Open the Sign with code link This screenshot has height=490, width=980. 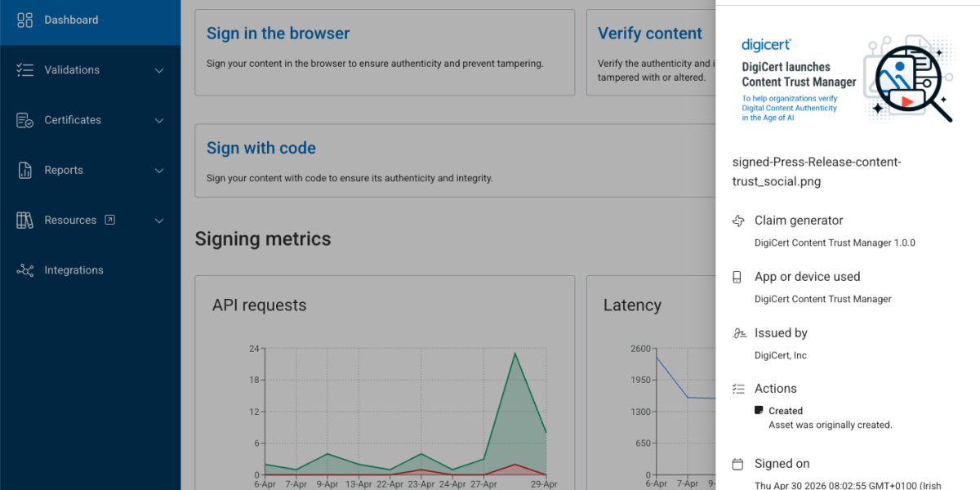(x=261, y=148)
